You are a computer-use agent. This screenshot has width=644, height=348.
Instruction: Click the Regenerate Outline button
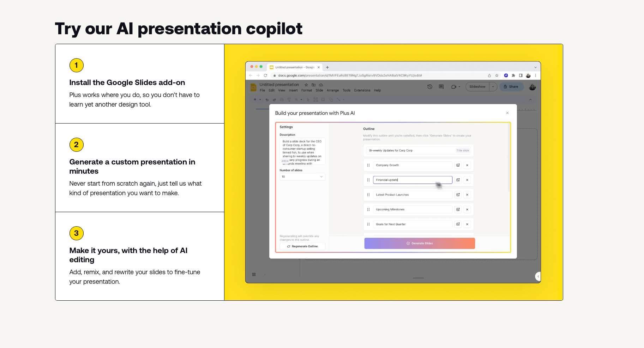(x=302, y=246)
